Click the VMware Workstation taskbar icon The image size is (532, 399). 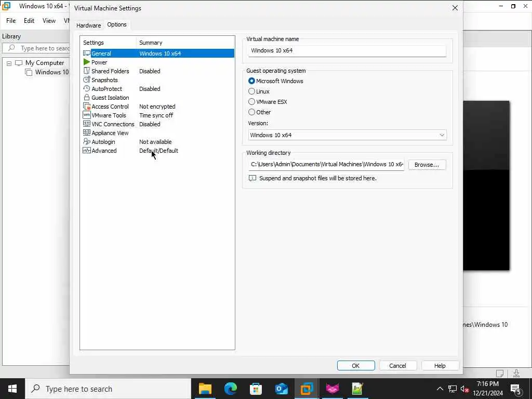point(307,389)
